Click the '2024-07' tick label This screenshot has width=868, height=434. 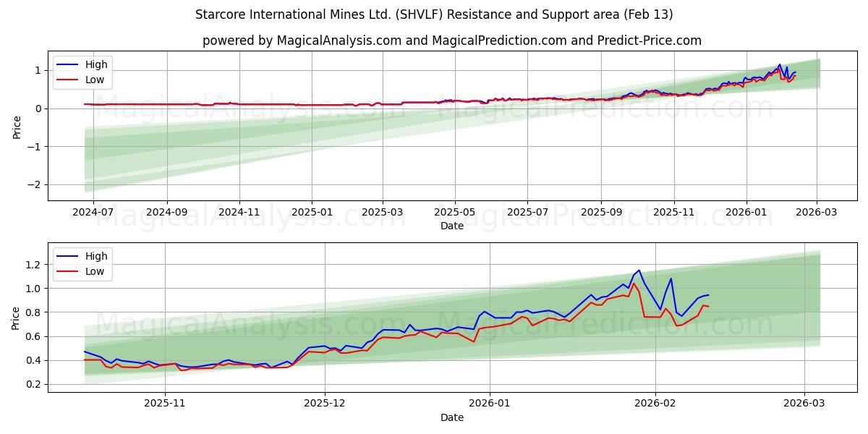pyautogui.click(x=95, y=212)
